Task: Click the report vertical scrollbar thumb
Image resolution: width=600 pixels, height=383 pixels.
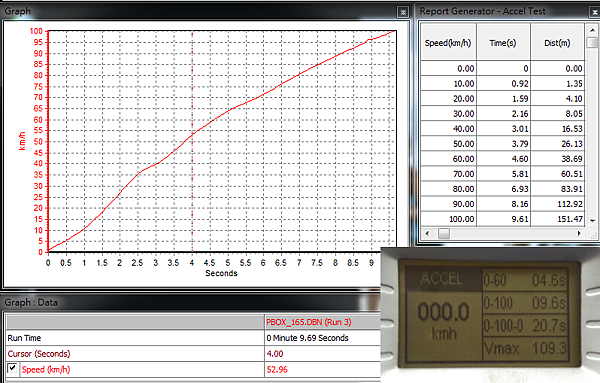Action: click(592, 42)
